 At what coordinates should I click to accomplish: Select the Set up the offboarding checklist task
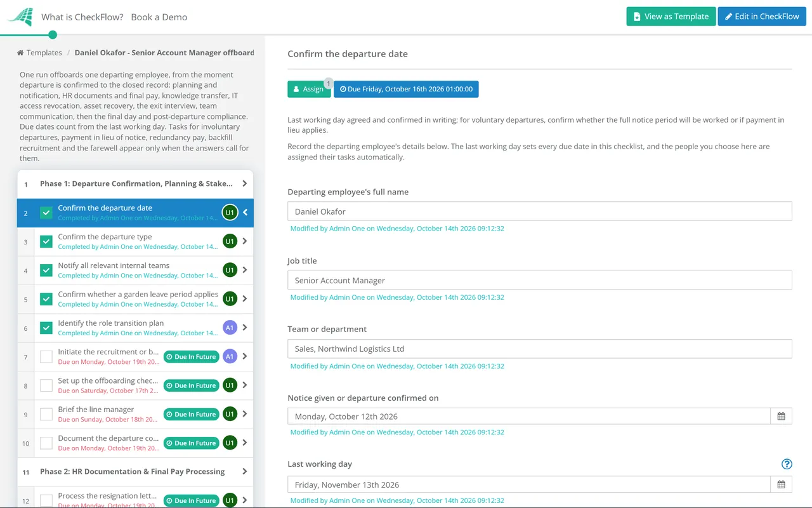tap(135, 385)
